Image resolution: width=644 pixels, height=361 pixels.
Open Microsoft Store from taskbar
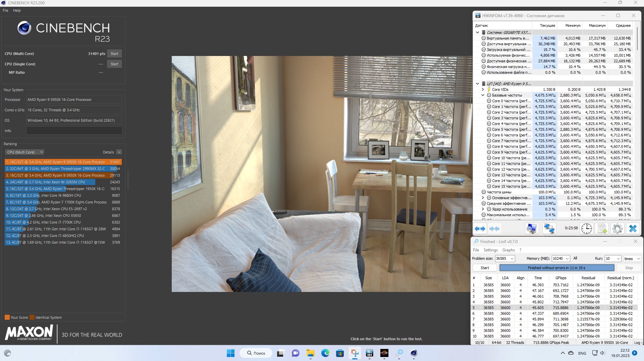pos(340,353)
